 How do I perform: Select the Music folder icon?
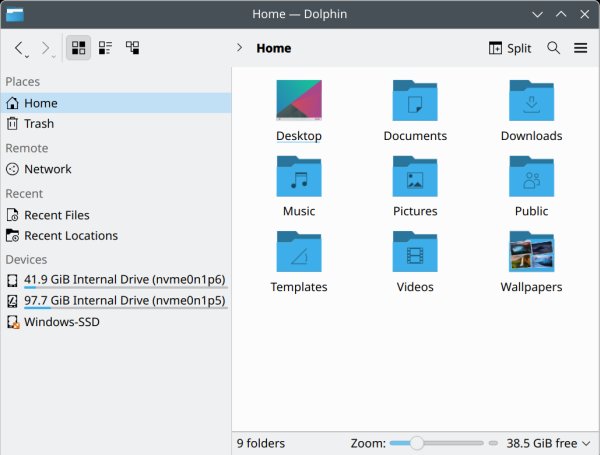pos(299,176)
